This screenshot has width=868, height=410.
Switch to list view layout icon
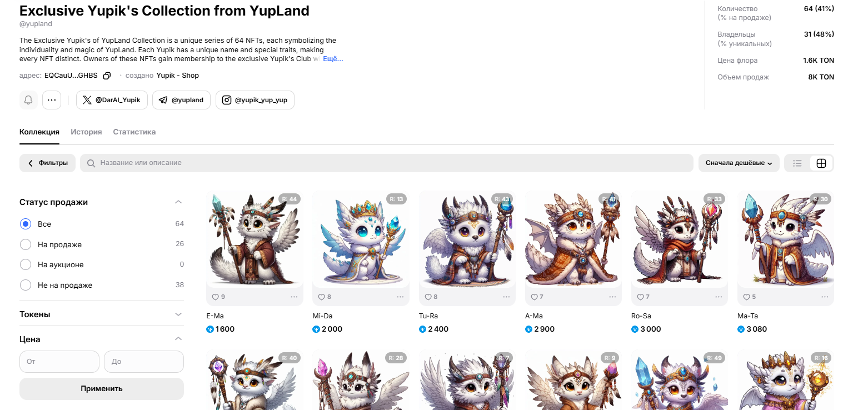(797, 163)
